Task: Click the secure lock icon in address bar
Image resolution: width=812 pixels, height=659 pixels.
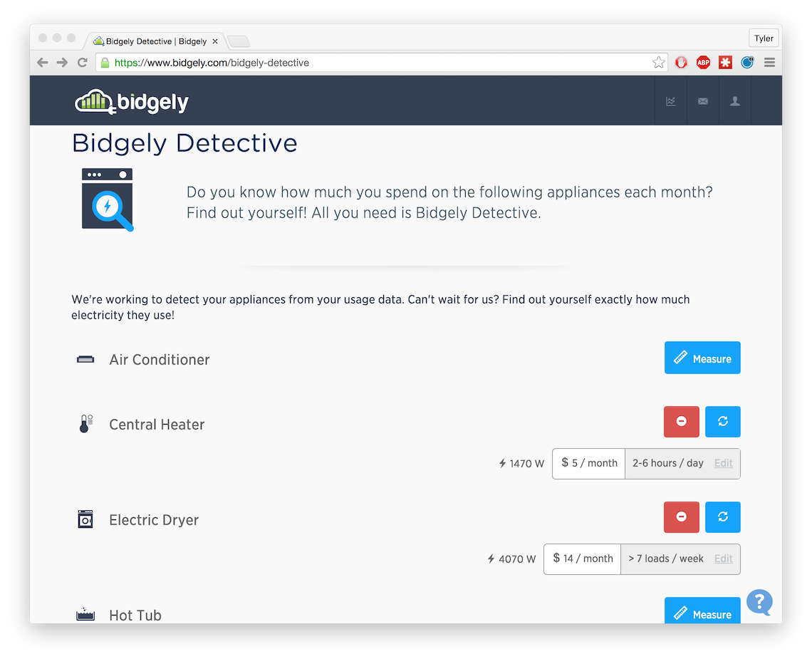Action: 105,63
